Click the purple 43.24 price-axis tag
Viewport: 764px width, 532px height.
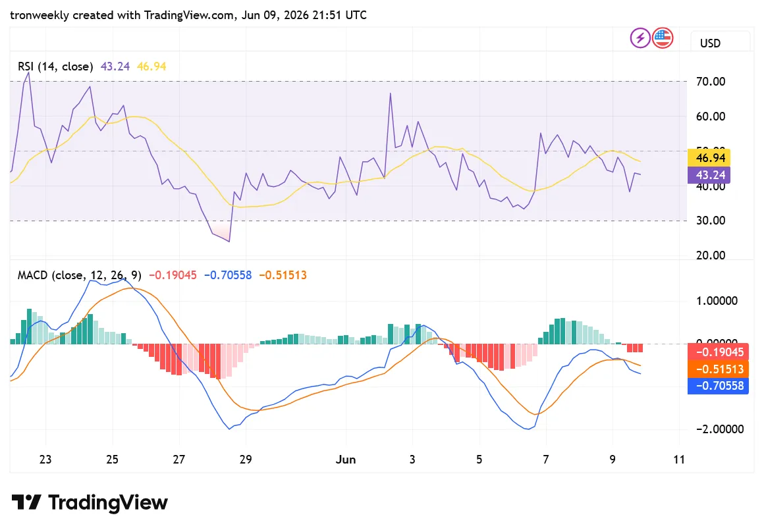click(x=709, y=175)
